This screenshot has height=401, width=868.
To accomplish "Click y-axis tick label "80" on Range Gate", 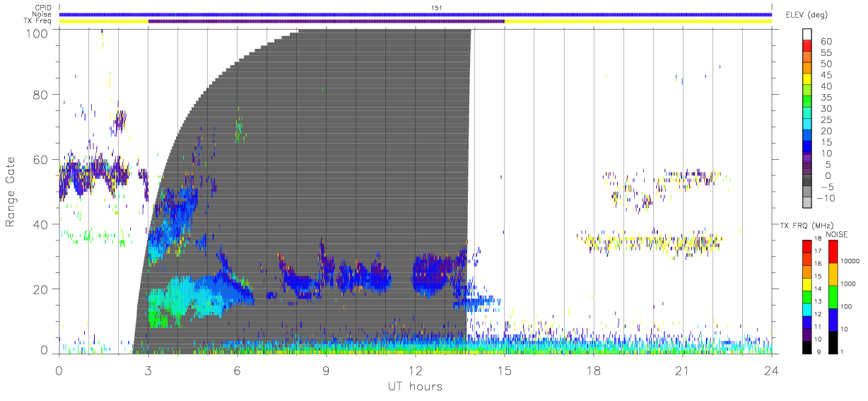I will tap(42, 94).
